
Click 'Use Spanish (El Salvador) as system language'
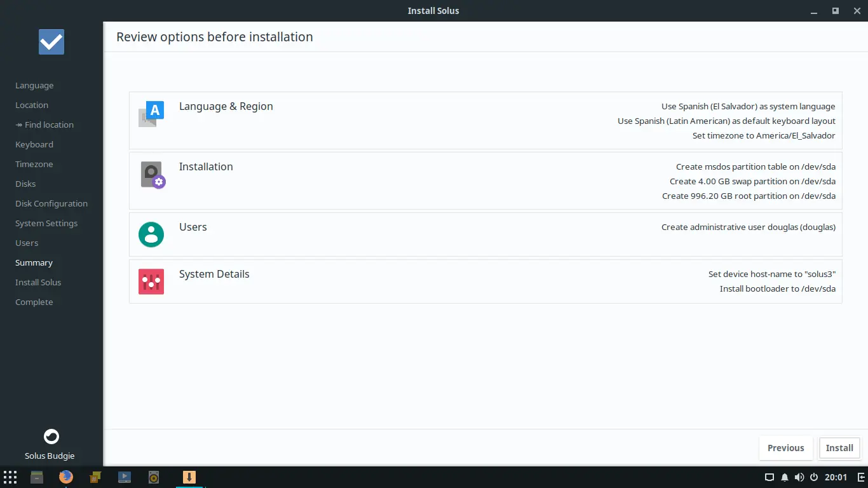coord(749,107)
